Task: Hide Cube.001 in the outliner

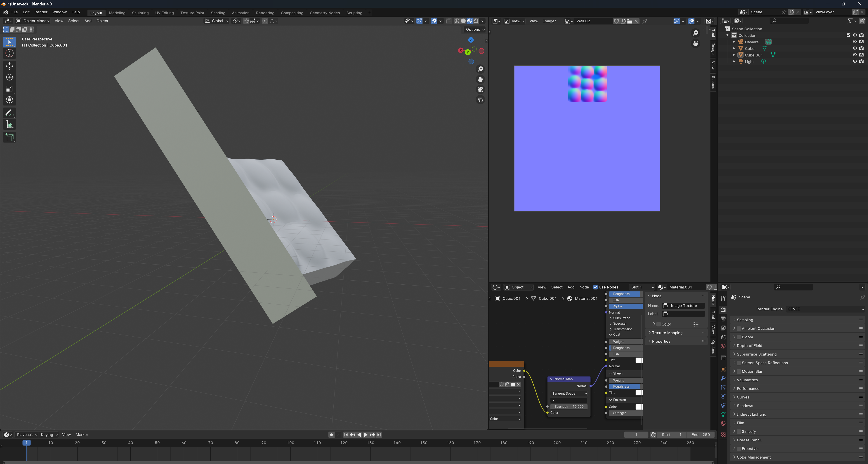Action: click(x=854, y=55)
